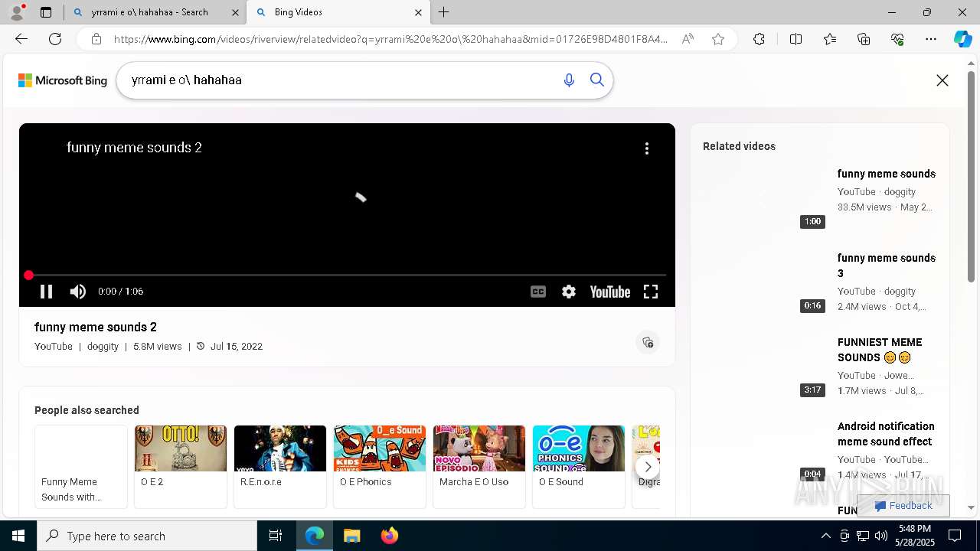Click the browser address bar URL
The width and height of the screenshot is (980, 551).
point(390,39)
